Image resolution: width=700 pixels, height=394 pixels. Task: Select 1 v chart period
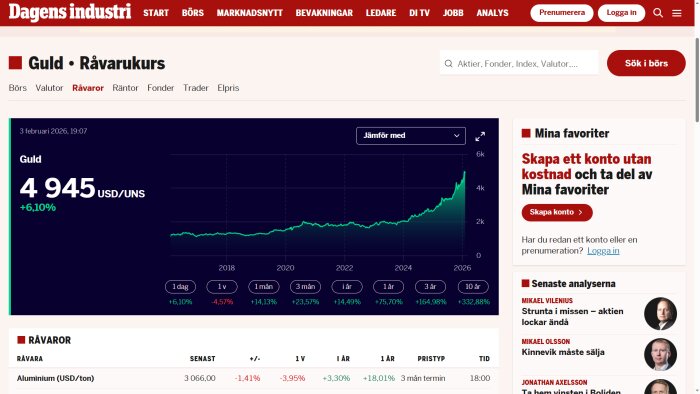click(222, 287)
